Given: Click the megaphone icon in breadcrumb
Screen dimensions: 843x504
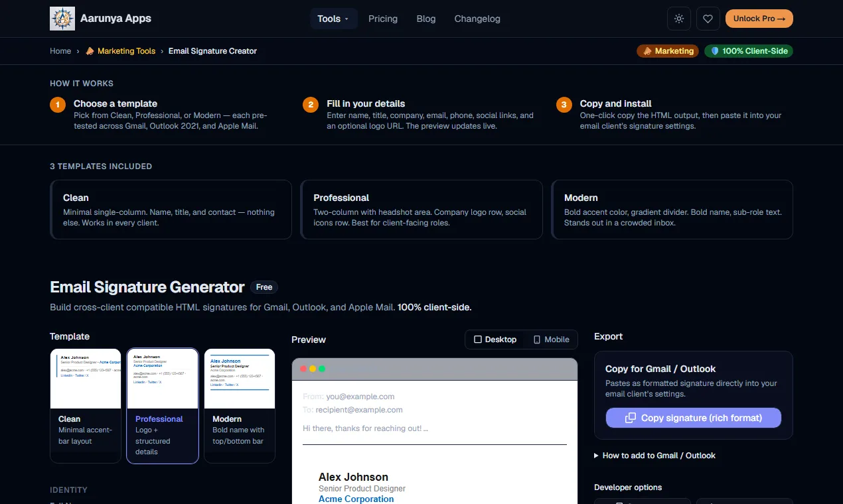Looking at the screenshot, I should click(x=90, y=51).
